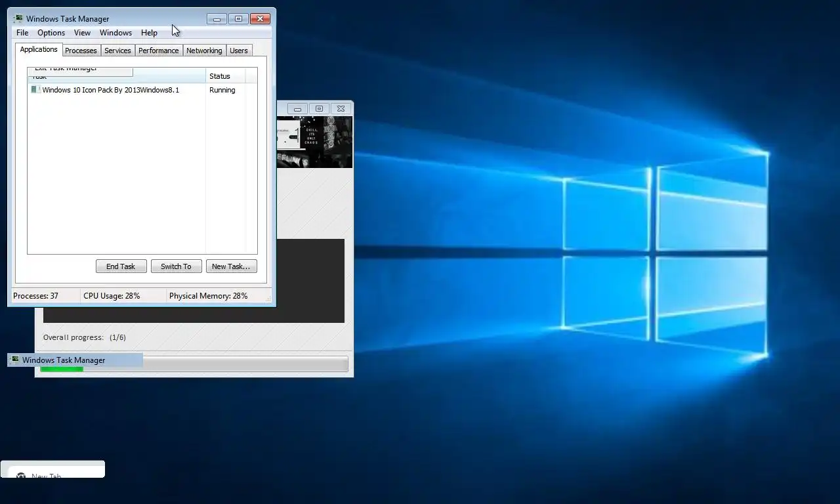Click the Task Manager title bar icon

point(18,18)
